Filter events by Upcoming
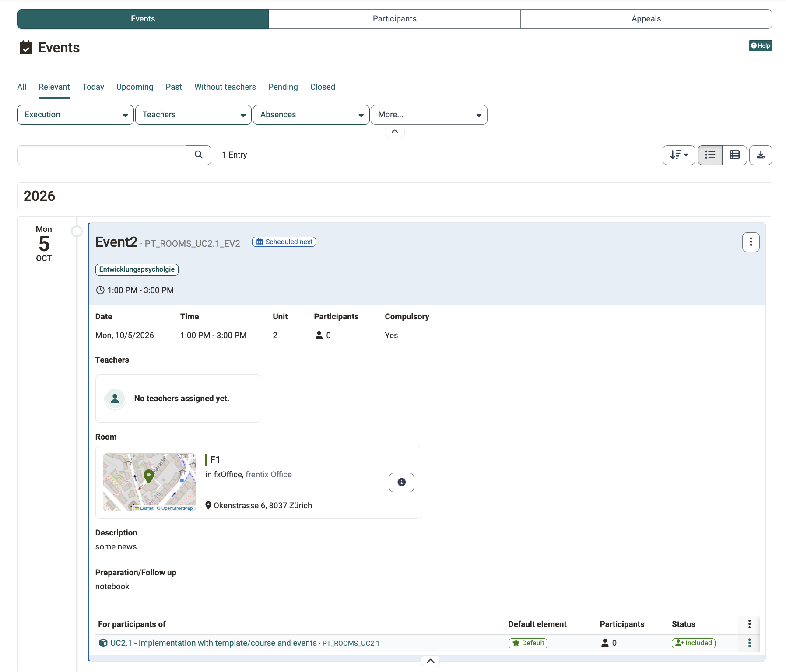This screenshot has width=786, height=672. pos(135,87)
